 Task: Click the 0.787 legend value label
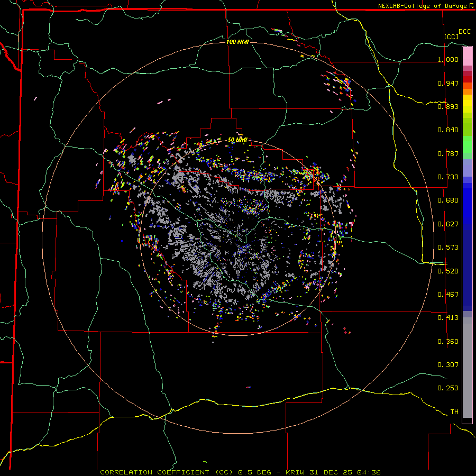[448, 153]
